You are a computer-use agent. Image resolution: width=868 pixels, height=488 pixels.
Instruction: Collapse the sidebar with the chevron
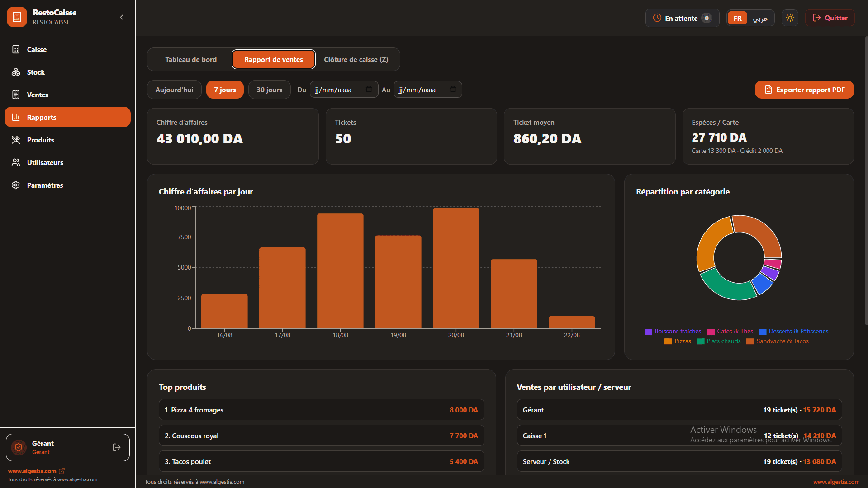coord(122,17)
